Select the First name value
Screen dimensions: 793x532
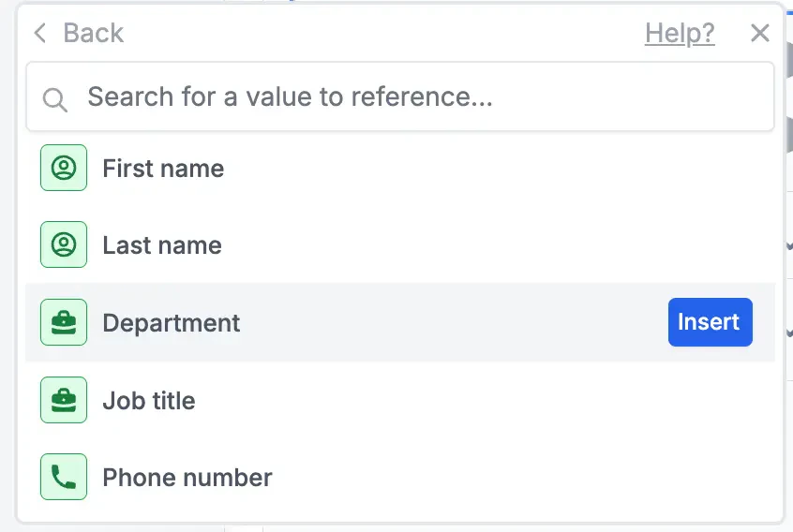coord(163,169)
